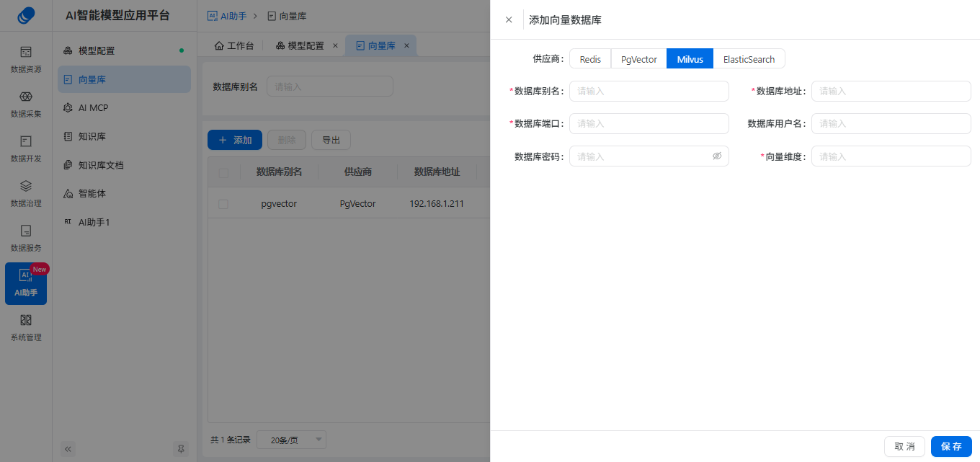
Task: Click 数据库别名 column header
Action: point(279,172)
